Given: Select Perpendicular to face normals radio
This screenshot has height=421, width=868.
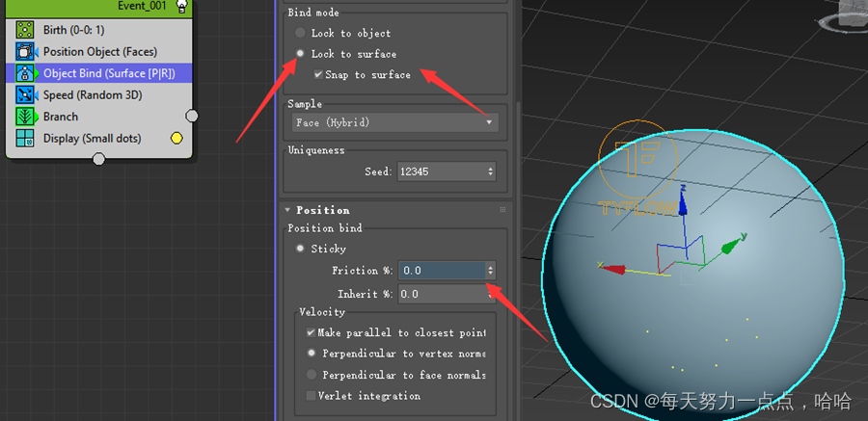Looking at the screenshot, I should pyautogui.click(x=312, y=375).
